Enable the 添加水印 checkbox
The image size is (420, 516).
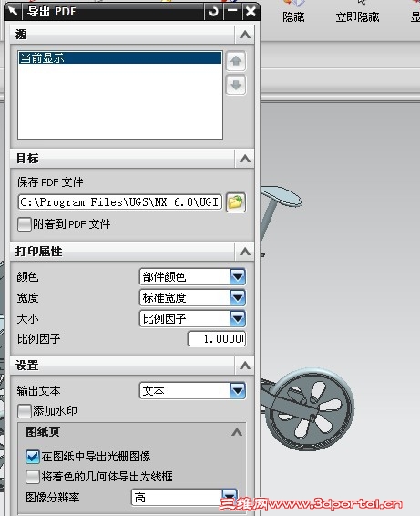click(25, 411)
